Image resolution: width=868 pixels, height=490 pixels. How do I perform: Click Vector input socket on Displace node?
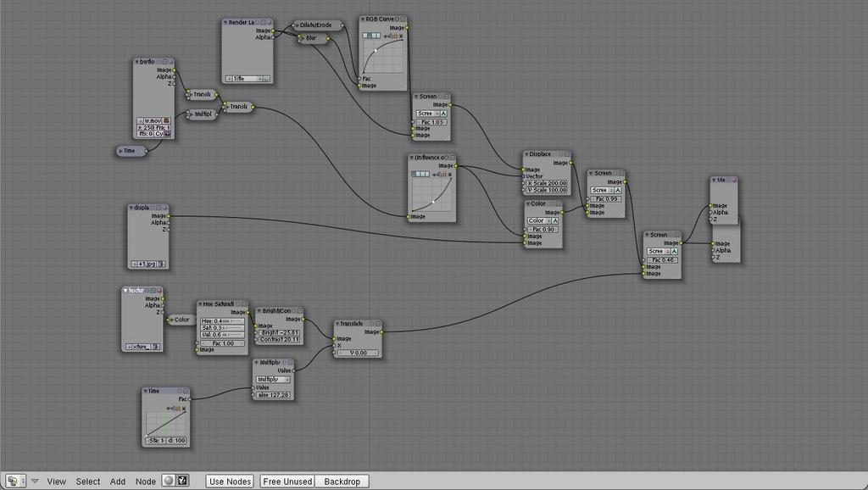point(522,176)
